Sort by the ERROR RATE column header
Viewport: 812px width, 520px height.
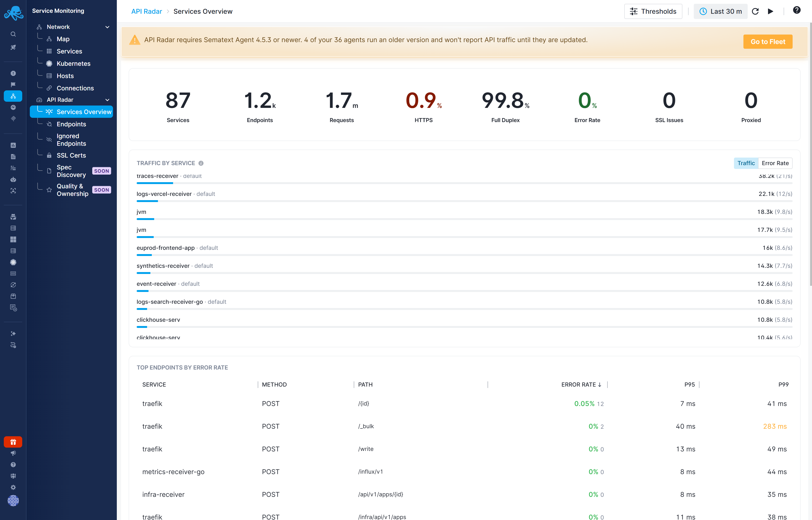tap(581, 384)
